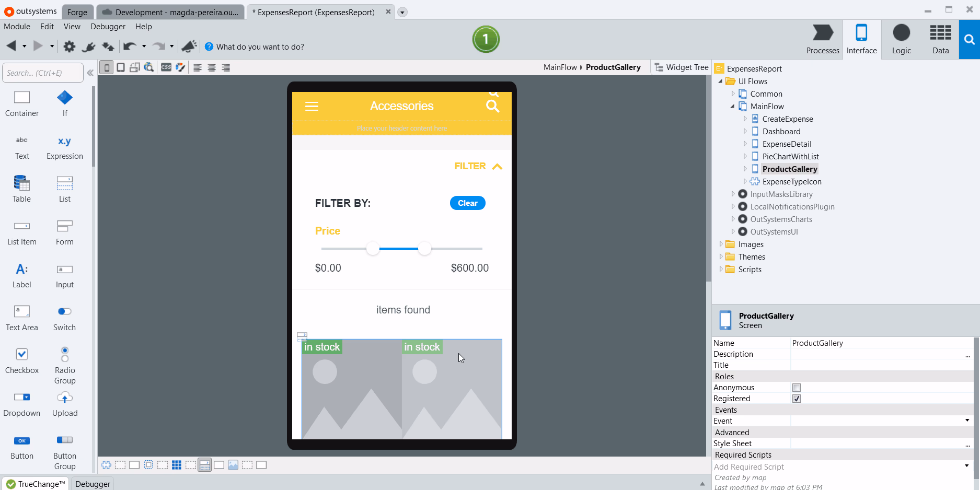The width and height of the screenshot is (980, 490).
Task: Select the If widget in toolbox
Action: coord(65,103)
